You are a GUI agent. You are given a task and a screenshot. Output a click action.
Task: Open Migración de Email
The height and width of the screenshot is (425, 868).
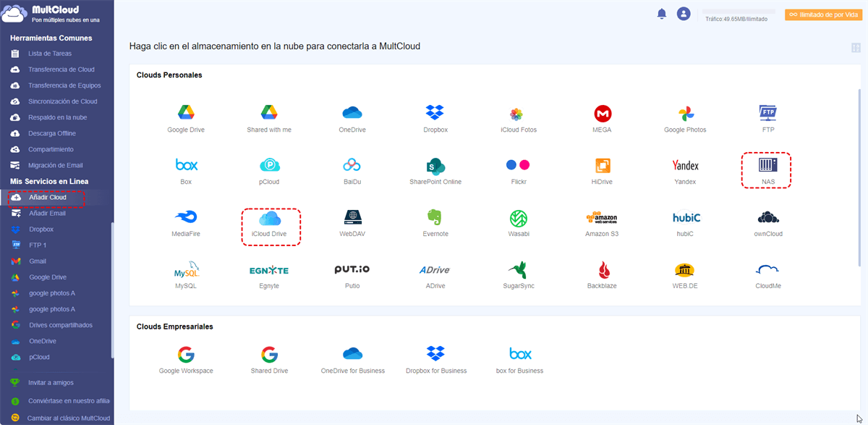(56, 165)
